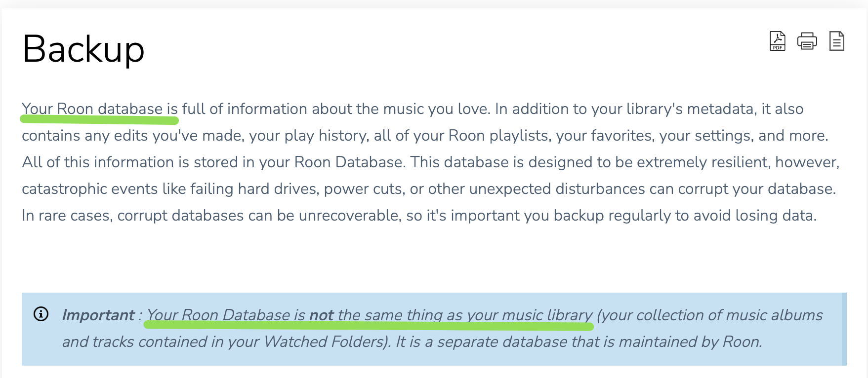Click the info circle icon in the callout
868x378 pixels.
pyautogui.click(x=41, y=314)
